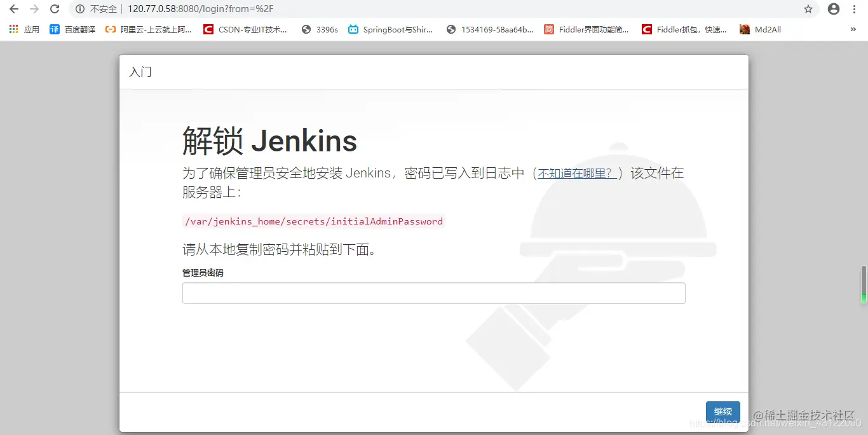
Task: Bookmark this page with star icon
Action: pyautogui.click(x=808, y=9)
